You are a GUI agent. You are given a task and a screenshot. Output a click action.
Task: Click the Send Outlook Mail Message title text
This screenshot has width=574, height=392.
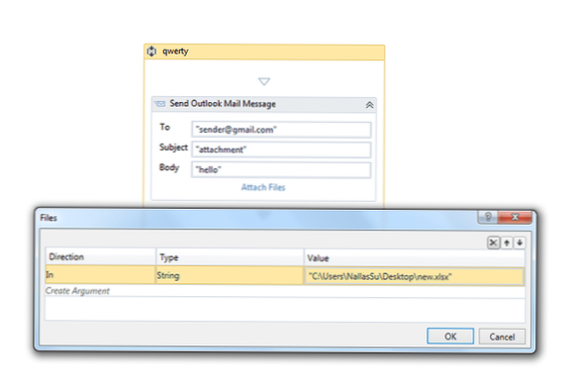point(223,104)
